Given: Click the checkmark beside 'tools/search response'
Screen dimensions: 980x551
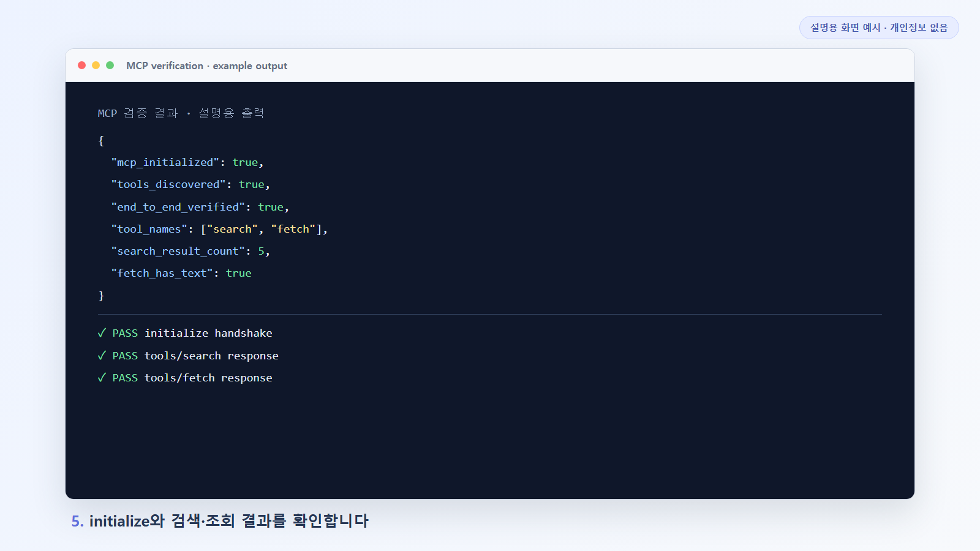Looking at the screenshot, I should pos(102,356).
